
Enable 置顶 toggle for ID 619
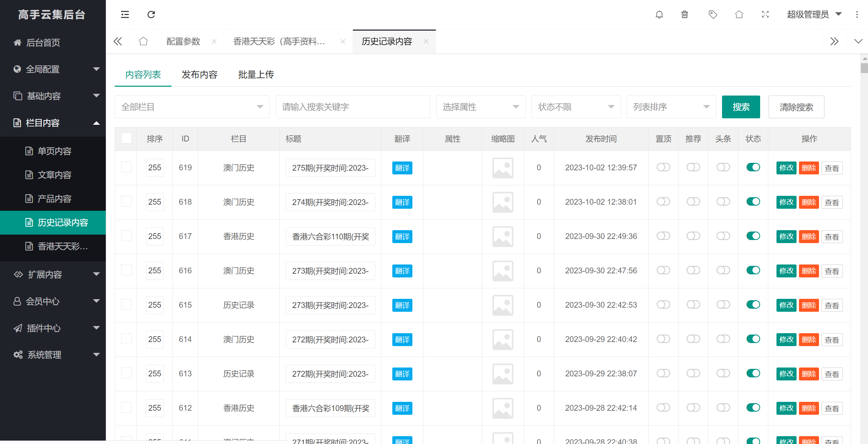pyautogui.click(x=663, y=167)
